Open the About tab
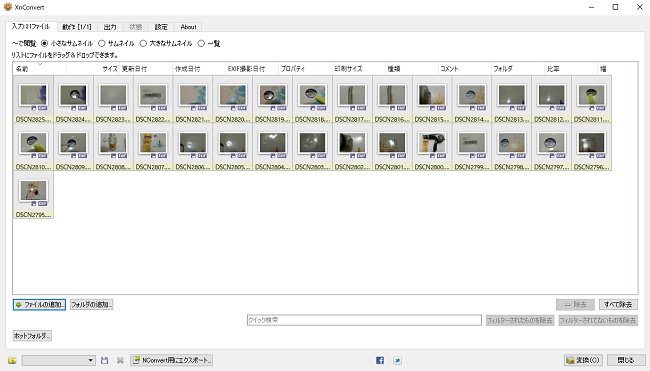Screen dimensions: 650x371 188,27
